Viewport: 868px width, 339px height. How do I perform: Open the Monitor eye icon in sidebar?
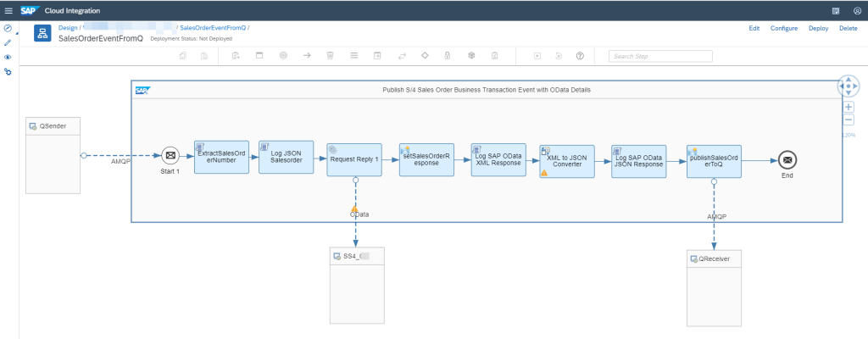click(x=8, y=57)
